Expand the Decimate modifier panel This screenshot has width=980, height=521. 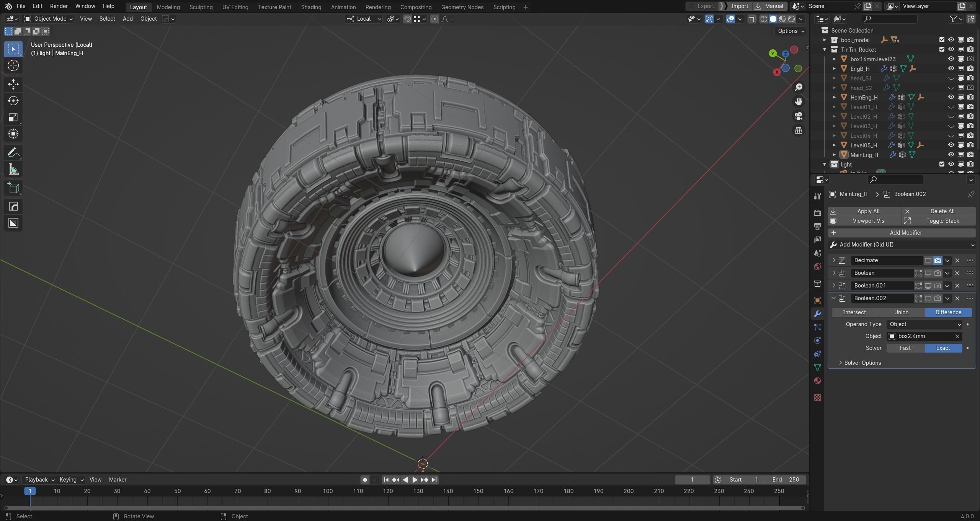834,260
